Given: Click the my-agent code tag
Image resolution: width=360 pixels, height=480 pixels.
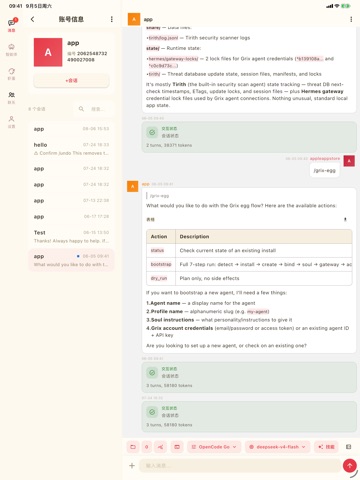Looking at the screenshot, I should point(258,311).
